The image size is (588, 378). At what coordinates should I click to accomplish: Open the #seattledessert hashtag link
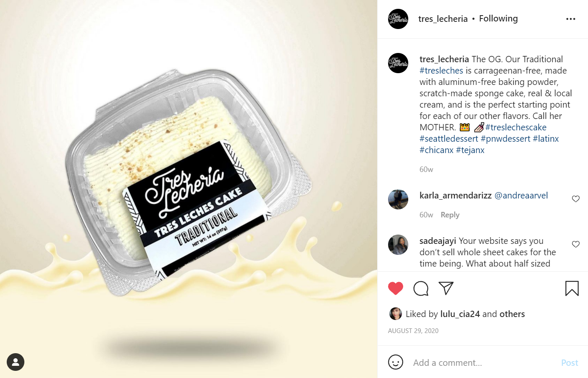tap(449, 139)
